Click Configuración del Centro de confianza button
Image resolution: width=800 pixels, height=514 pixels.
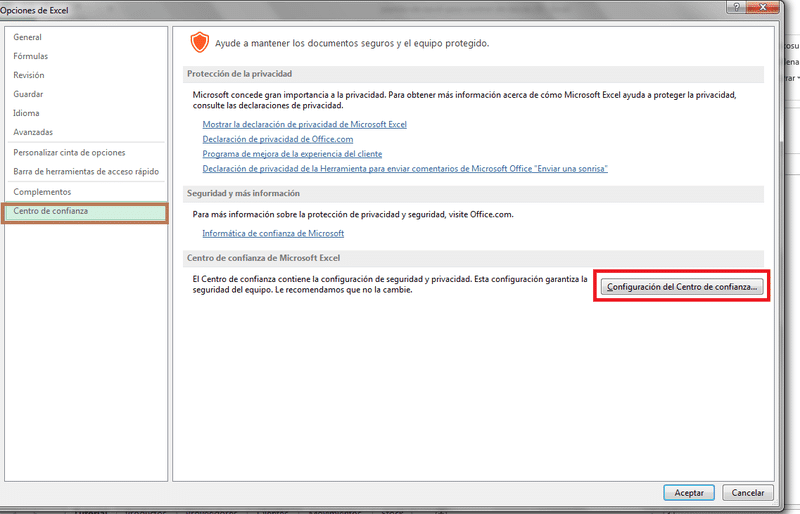[x=682, y=287]
